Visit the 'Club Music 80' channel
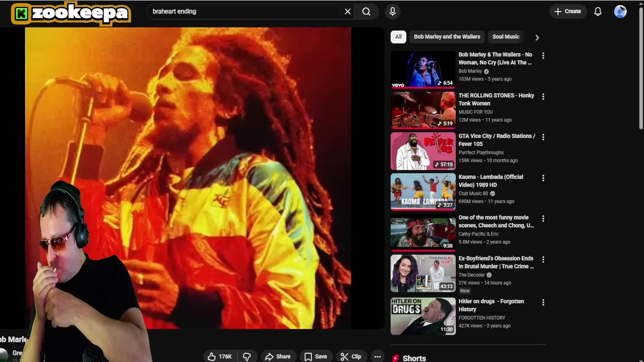Screen dimensions: 644x362 [473, 193]
